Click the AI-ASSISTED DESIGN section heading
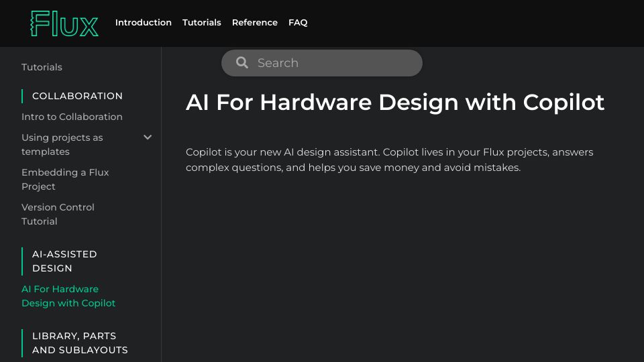Viewport: 644px width, 362px height. pyautogui.click(x=64, y=261)
